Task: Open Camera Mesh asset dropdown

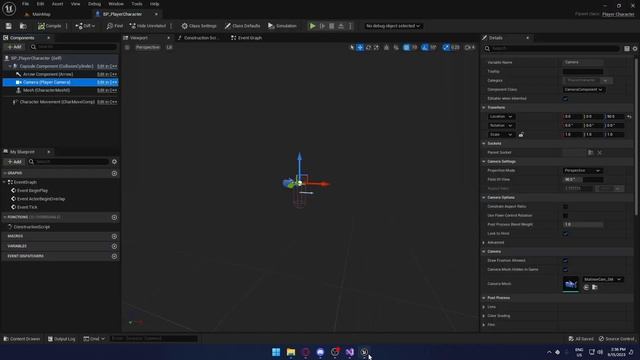Action: click(x=602, y=279)
